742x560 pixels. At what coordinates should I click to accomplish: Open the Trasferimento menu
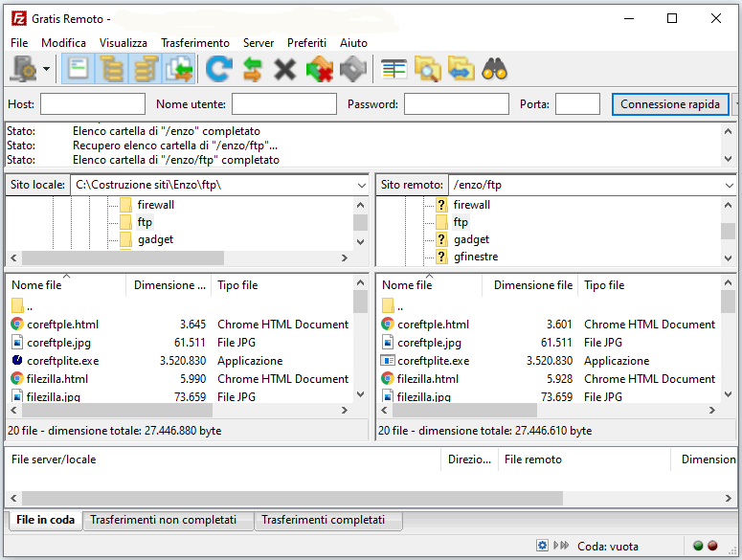195,43
